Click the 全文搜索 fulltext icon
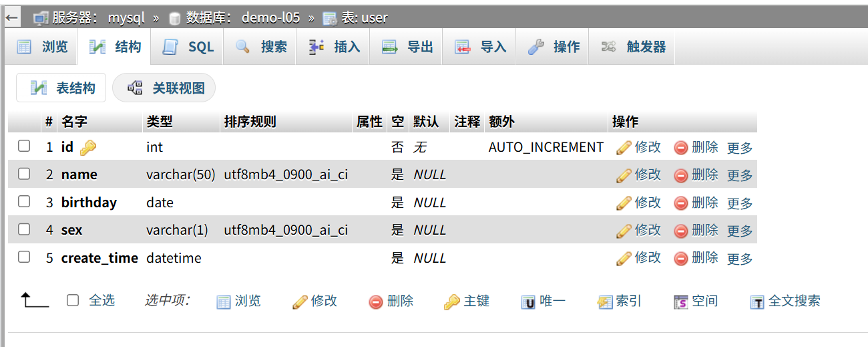The image size is (868, 347). click(x=757, y=302)
